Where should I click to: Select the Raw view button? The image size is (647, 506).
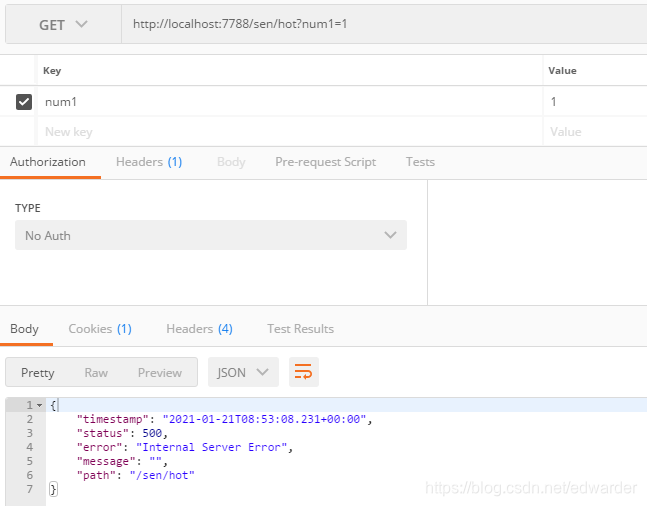point(96,373)
